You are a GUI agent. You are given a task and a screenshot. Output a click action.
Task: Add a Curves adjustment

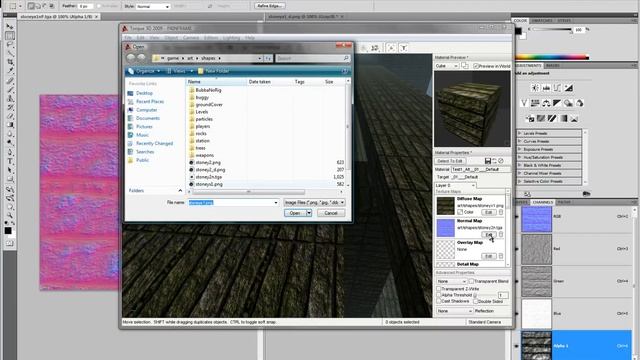tap(557, 88)
